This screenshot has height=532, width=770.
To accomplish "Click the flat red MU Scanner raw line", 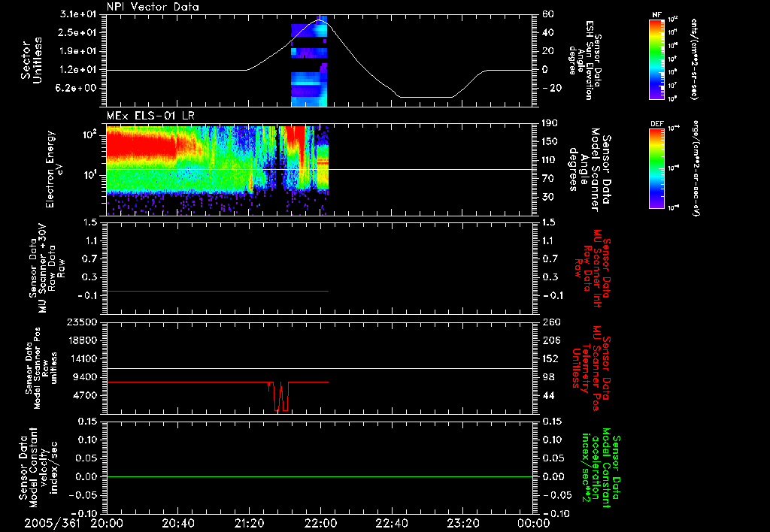I will (x=217, y=291).
